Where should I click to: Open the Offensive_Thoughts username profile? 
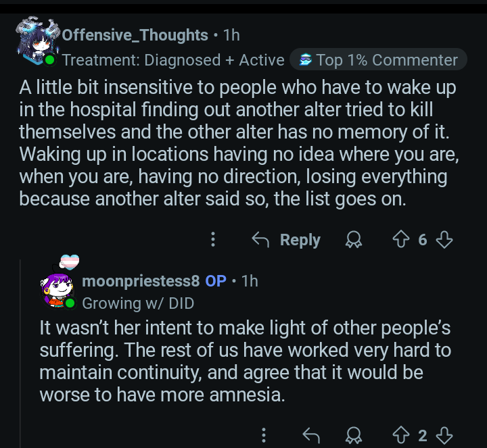[135, 35]
